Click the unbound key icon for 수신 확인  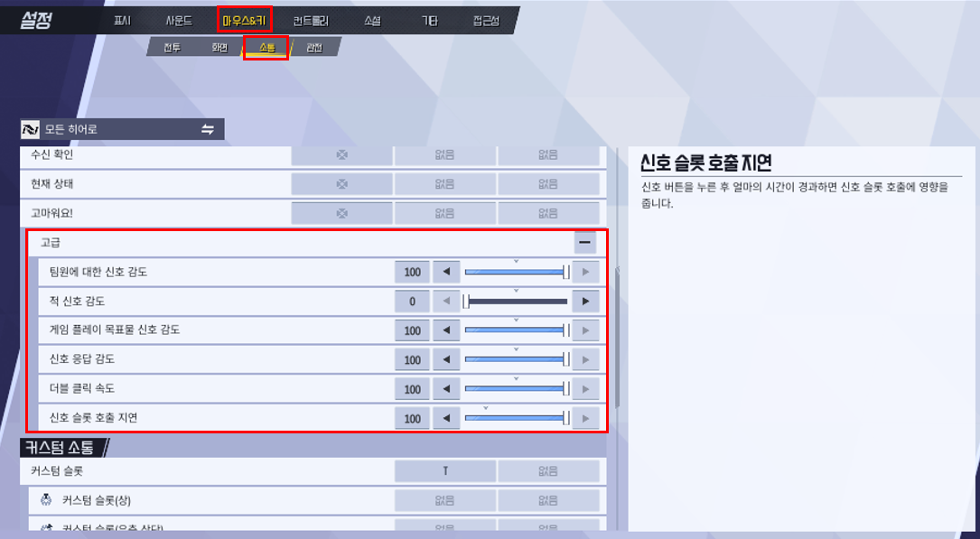[x=342, y=155]
